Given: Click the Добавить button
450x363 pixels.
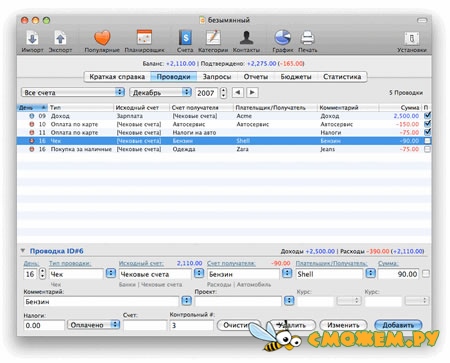Looking at the screenshot, I should (398, 325).
